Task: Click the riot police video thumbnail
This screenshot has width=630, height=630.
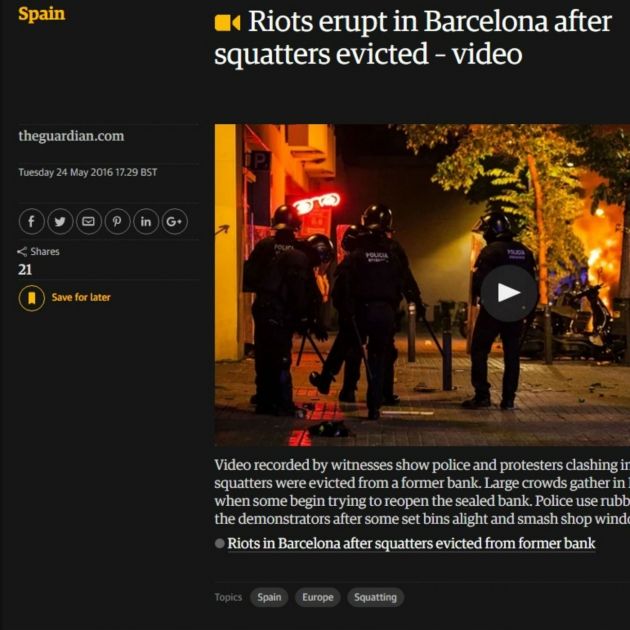Action: [x=422, y=285]
